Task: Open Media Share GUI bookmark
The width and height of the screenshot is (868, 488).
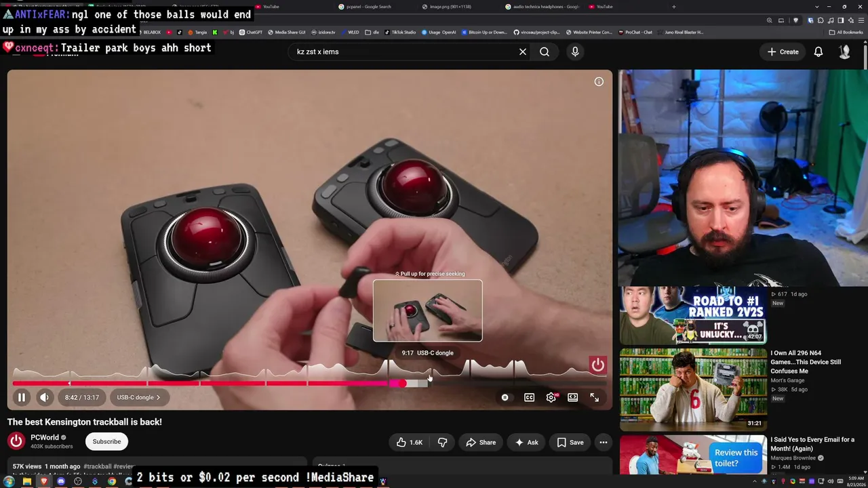Action: coord(287,32)
